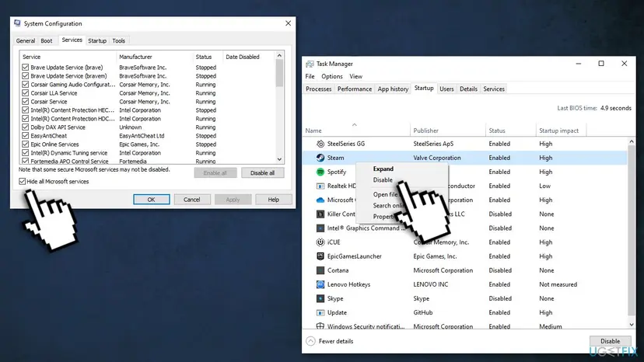Click the Cortana icon
This screenshot has height=362, width=644.
tap(320, 270)
